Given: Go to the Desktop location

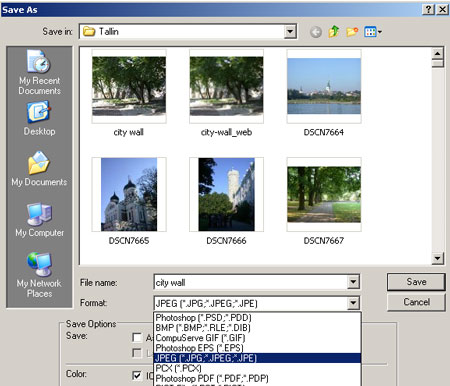Looking at the screenshot, I should point(39,119).
